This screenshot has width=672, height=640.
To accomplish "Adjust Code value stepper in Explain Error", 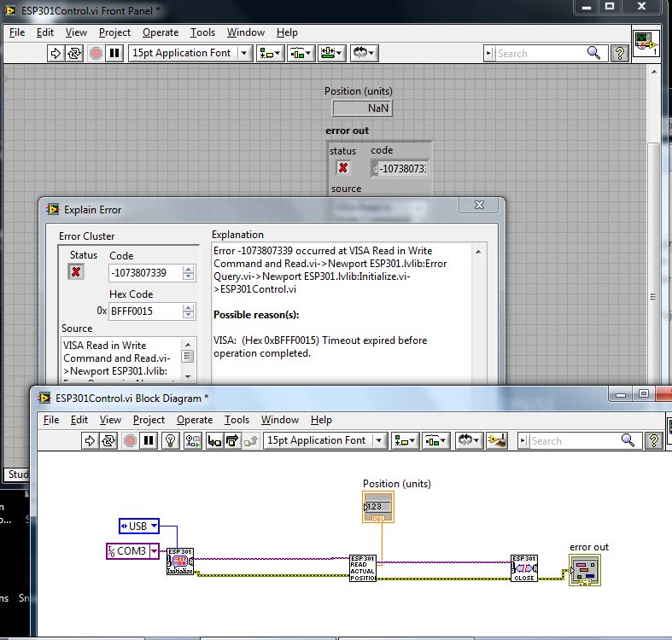I will pyautogui.click(x=188, y=273).
